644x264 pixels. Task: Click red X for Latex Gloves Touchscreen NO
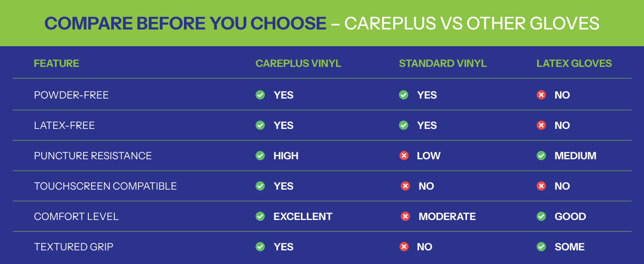point(542,186)
